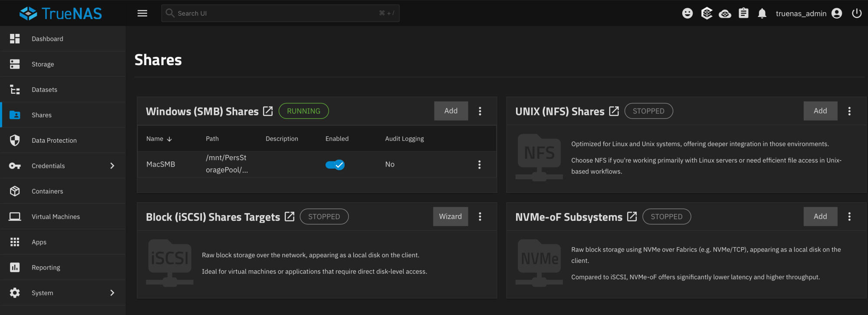Viewport: 868px width, 315px height.
Task: Expand the System submenu chevron
Action: 112,293
